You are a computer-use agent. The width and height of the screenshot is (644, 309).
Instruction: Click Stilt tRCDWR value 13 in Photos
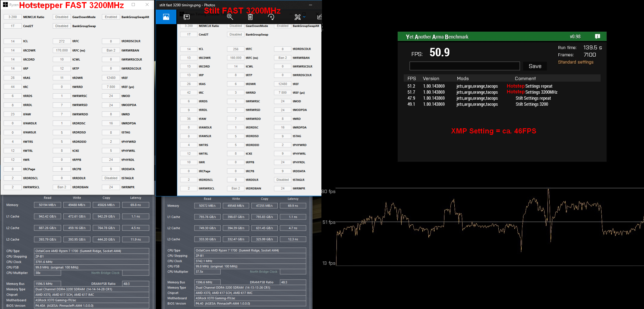point(189,58)
